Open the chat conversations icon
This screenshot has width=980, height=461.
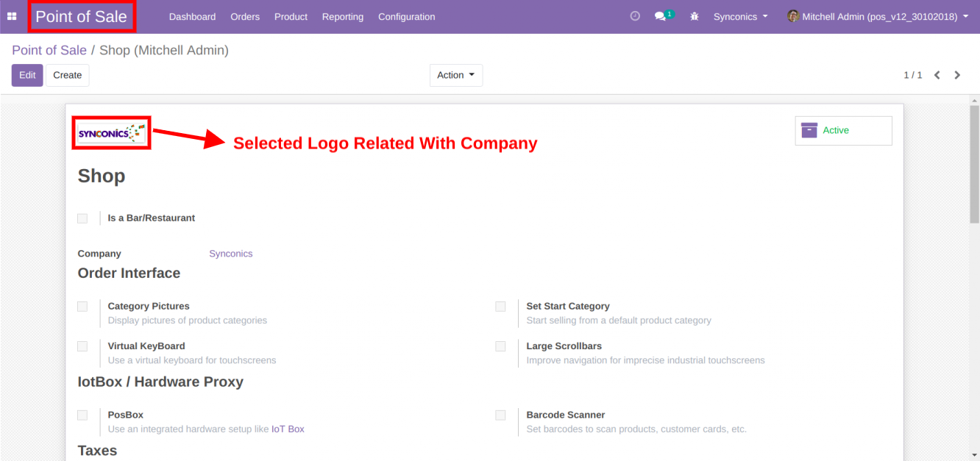tap(660, 16)
